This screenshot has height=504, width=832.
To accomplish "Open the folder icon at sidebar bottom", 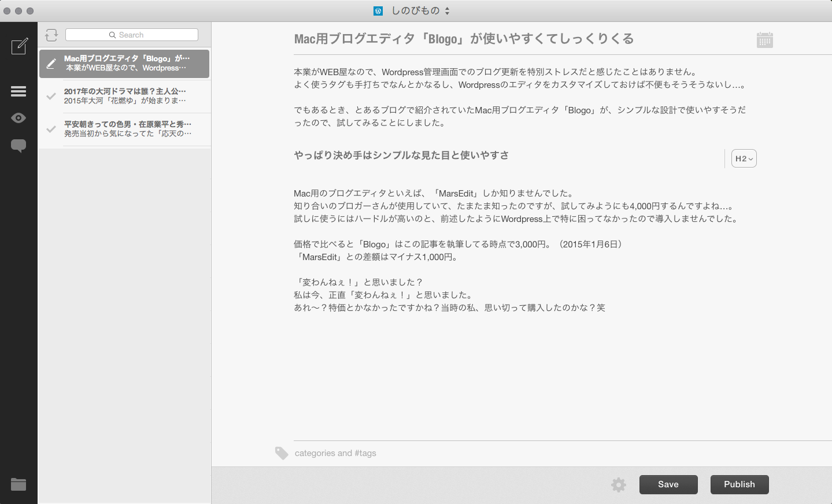I will (19, 484).
